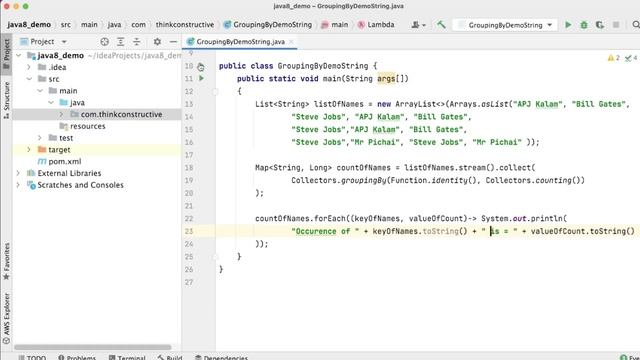Expand the target folder
The image size is (640, 360).
click(29, 150)
